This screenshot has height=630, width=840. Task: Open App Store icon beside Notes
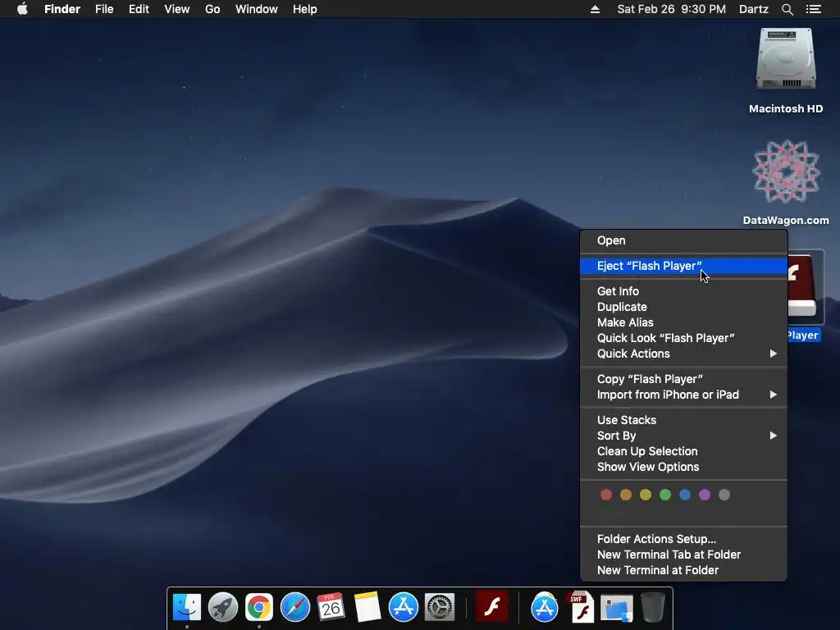[403, 607]
